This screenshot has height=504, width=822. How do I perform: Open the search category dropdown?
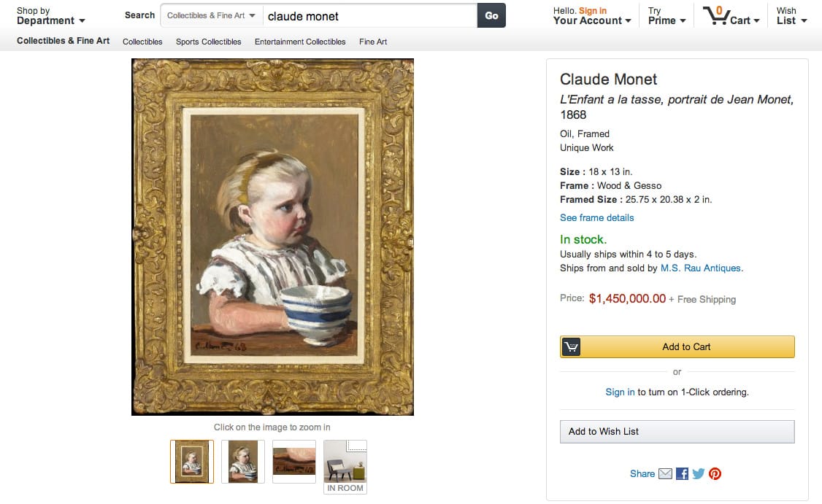[210, 15]
